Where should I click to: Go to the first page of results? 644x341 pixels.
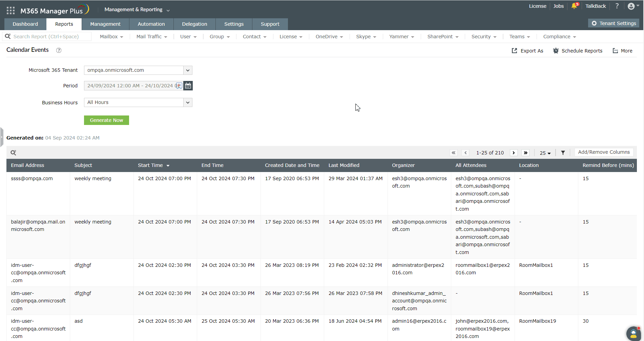pyautogui.click(x=454, y=153)
